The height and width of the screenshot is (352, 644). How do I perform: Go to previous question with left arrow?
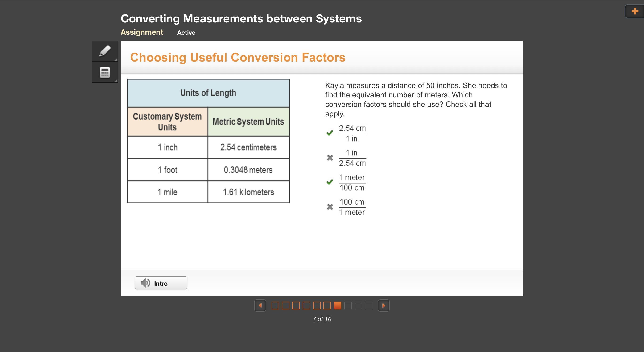(260, 306)
